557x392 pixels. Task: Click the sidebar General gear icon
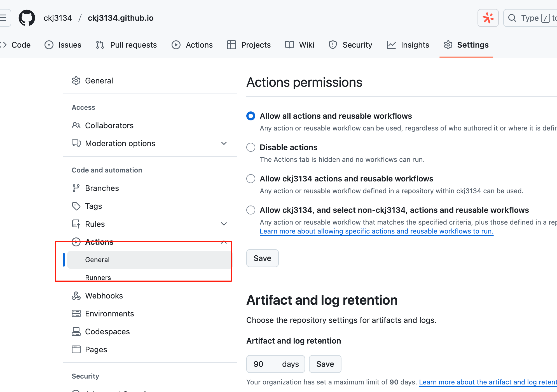(x=76, y=81)
